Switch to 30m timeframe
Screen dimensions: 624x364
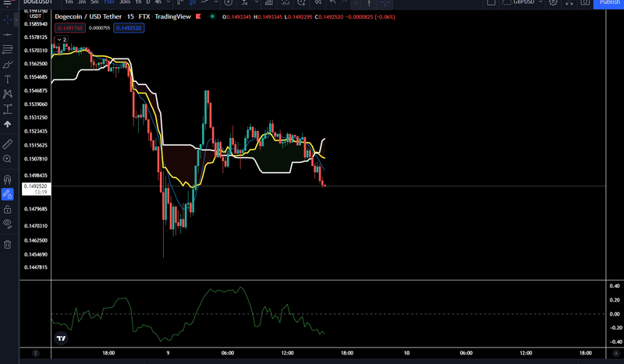coord(125,2)
